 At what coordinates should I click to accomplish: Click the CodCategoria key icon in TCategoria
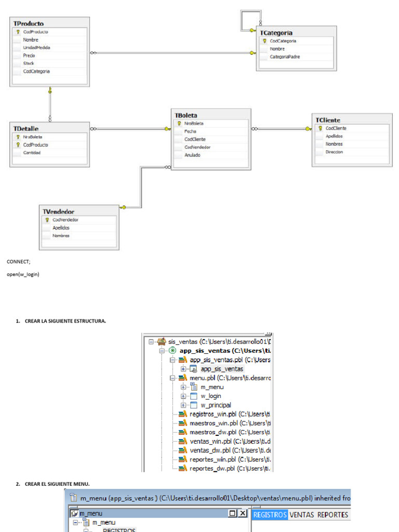[x=264, y=41]
